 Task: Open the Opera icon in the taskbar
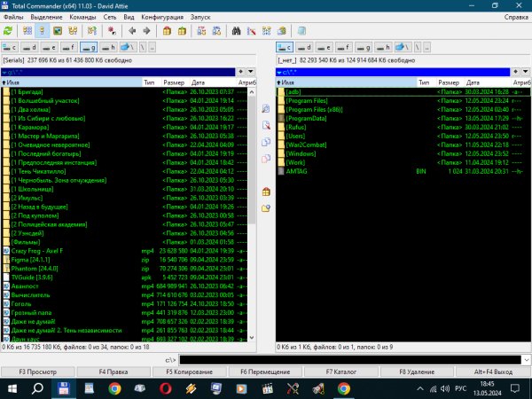coord(165,389)
